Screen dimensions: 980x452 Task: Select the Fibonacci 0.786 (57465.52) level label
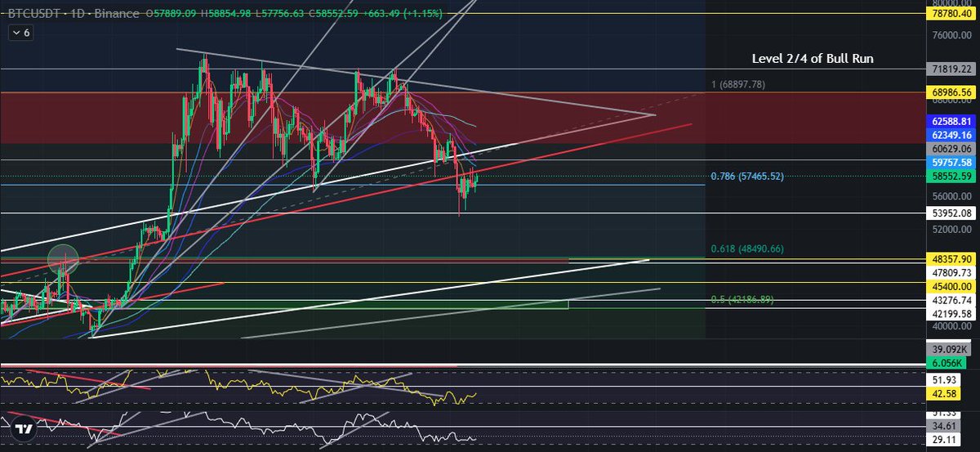749,176
